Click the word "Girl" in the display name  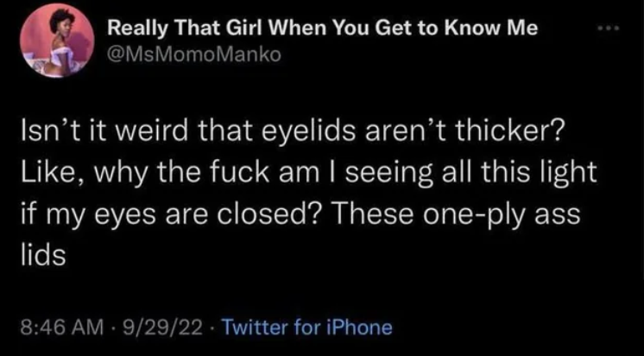228,29
